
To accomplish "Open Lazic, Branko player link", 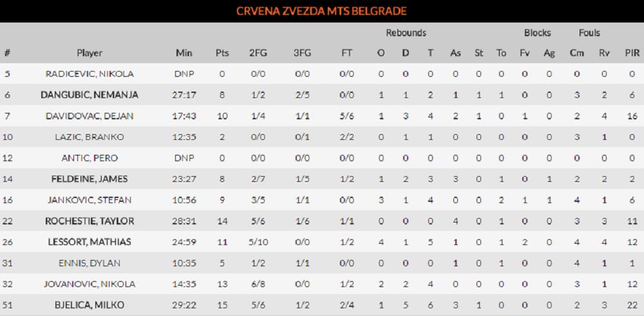I will coord(90,137).
